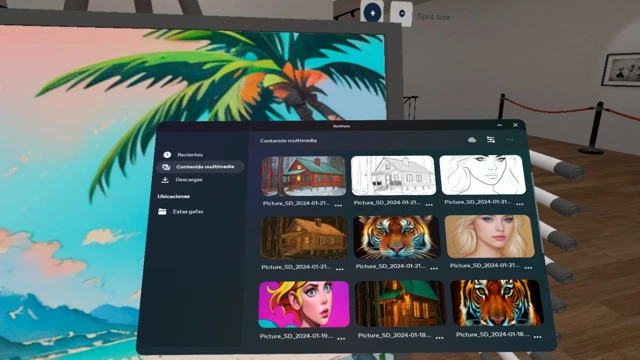Show options for pink cartoon girl picture

[341, 339]
